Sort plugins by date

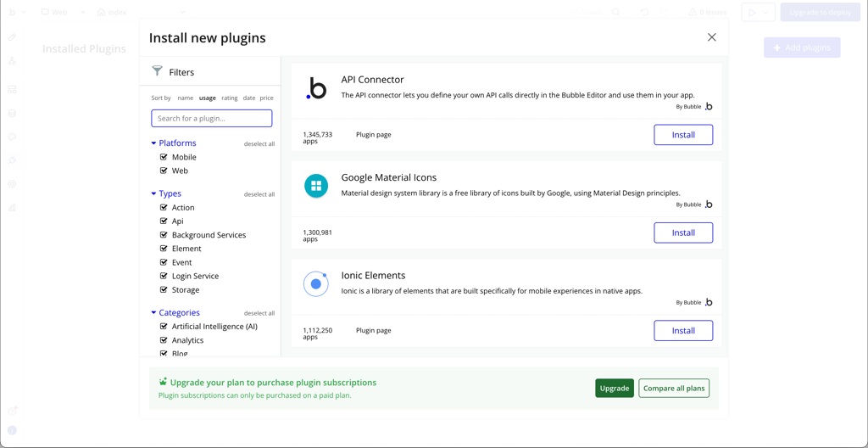click(249, 98)
